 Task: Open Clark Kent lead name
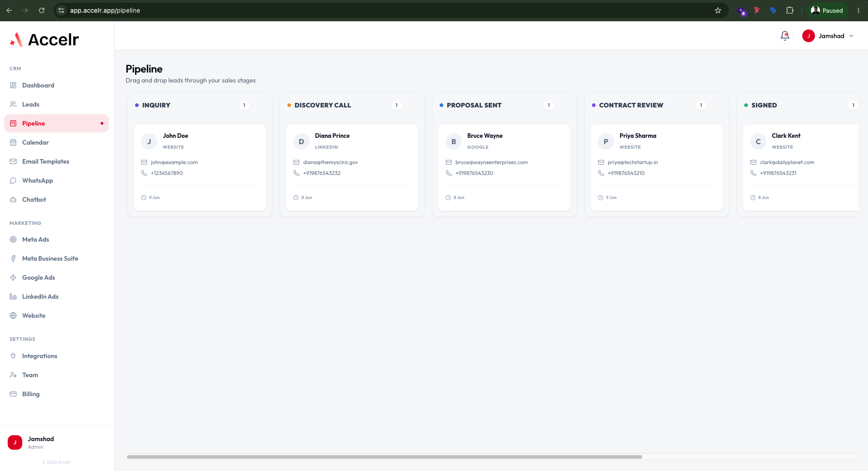[x=786, y=136]
